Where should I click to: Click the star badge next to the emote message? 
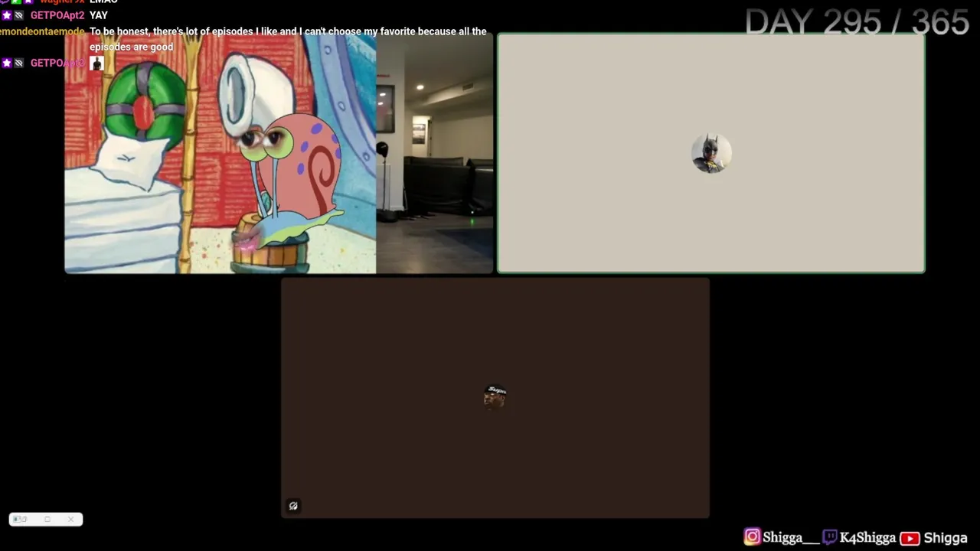coord(7,63)
